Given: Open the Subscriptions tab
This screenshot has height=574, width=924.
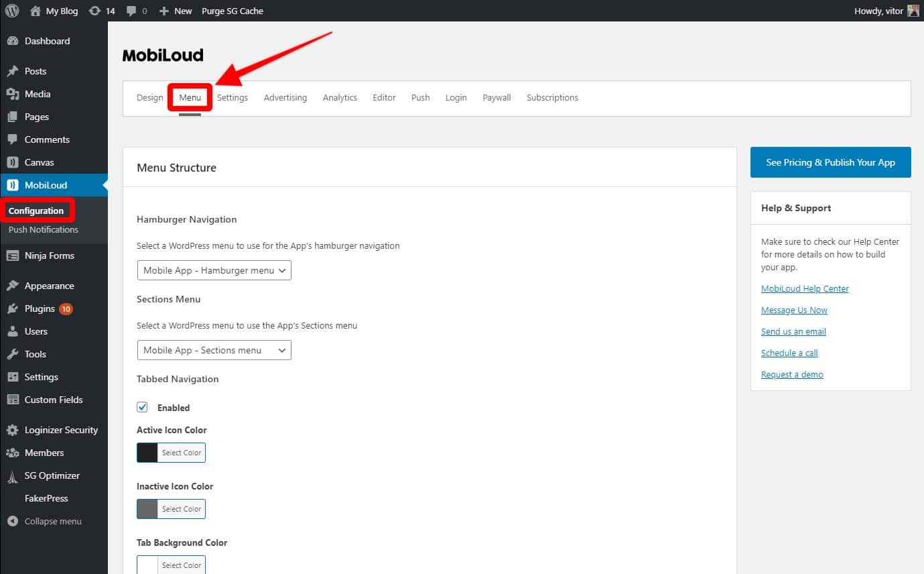Looking at the screenshot, I should [x=552, y=97].
